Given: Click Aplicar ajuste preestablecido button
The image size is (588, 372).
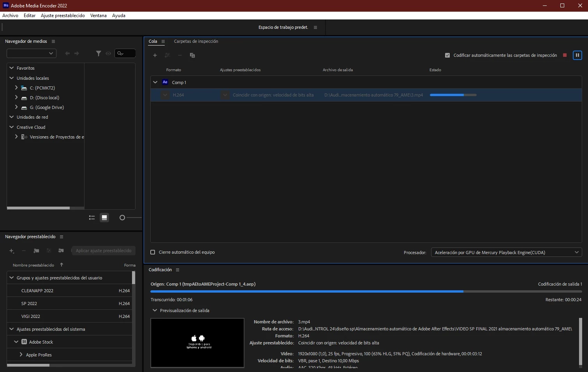Looking at the screenshot, I should 104,251.
